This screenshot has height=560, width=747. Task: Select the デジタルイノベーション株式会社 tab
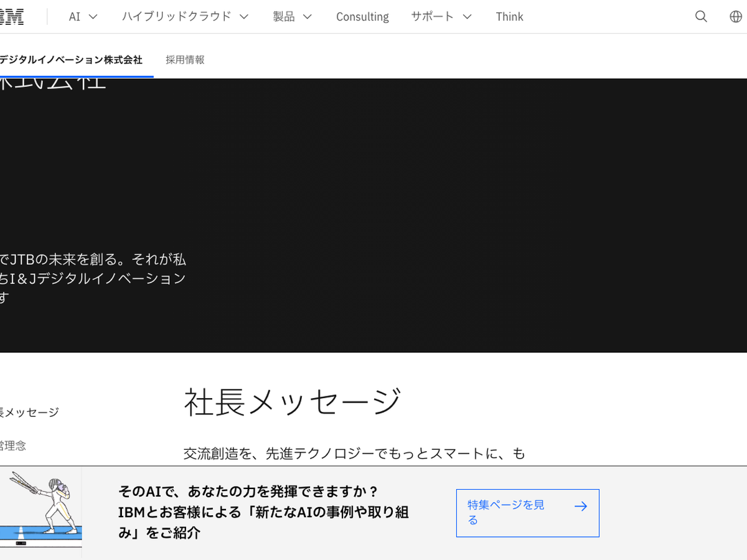point(71,60)
